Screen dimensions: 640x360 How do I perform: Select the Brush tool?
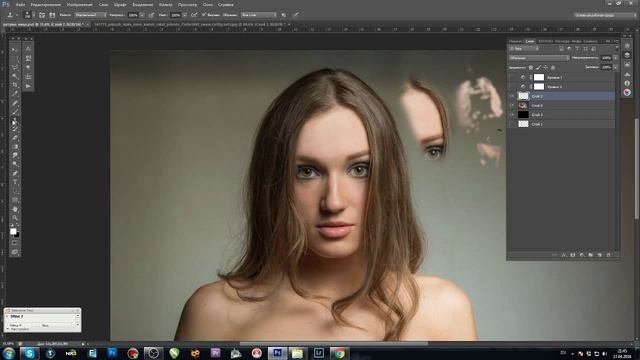(x=15, y=111)
